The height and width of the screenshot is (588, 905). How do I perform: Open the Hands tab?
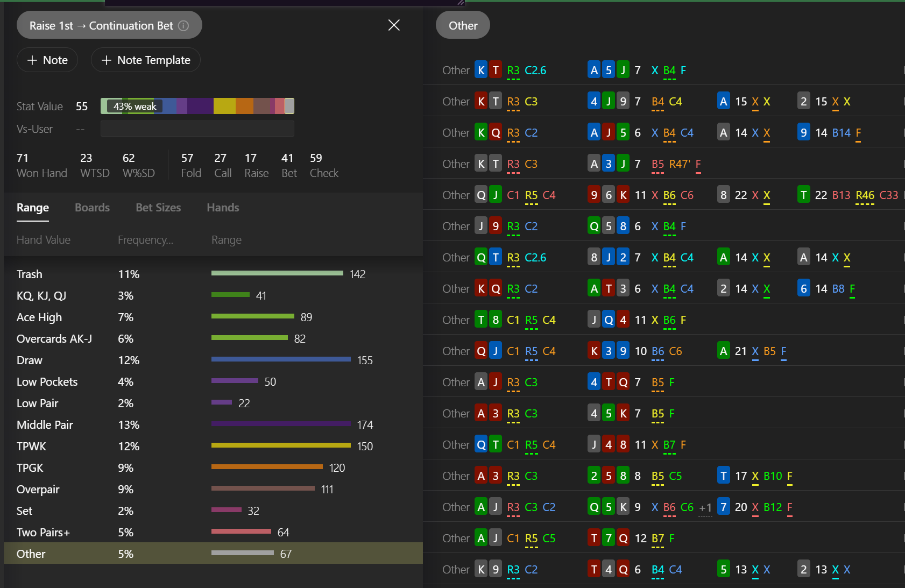(223, 208)
